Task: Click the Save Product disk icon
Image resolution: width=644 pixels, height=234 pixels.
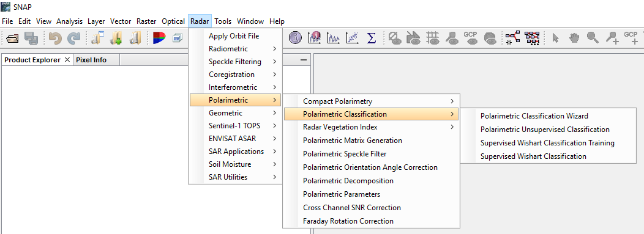Action: (32, 38)
